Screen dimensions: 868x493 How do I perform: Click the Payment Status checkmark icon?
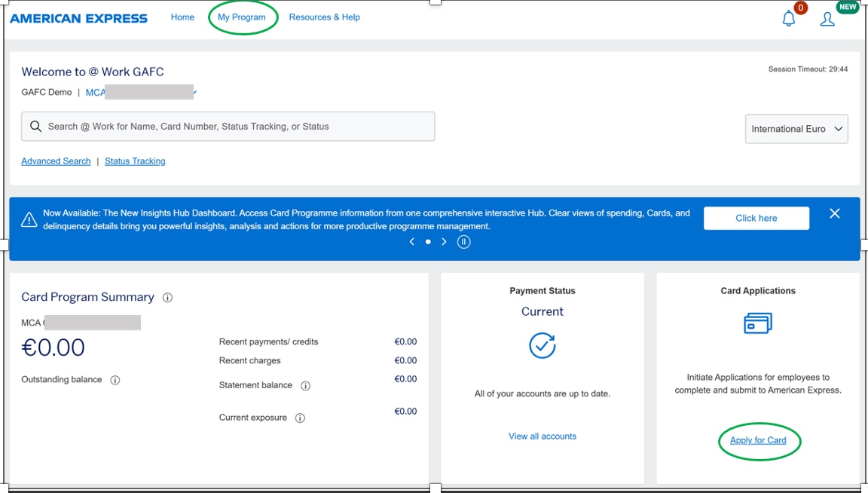click(542, 345)
